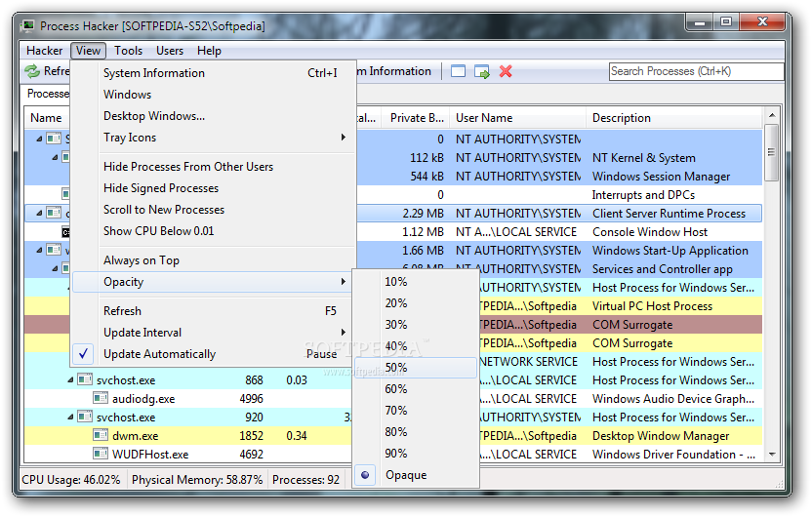812x517 pixels.
Task: Toggle Show CPU Below 0.01
Action: [x=214, y=231]
